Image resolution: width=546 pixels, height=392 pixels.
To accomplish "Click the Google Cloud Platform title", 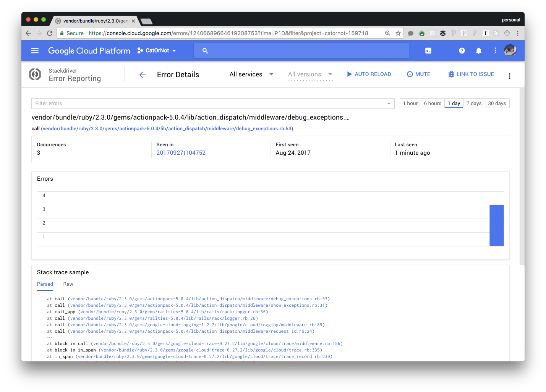I will [89, 51].
